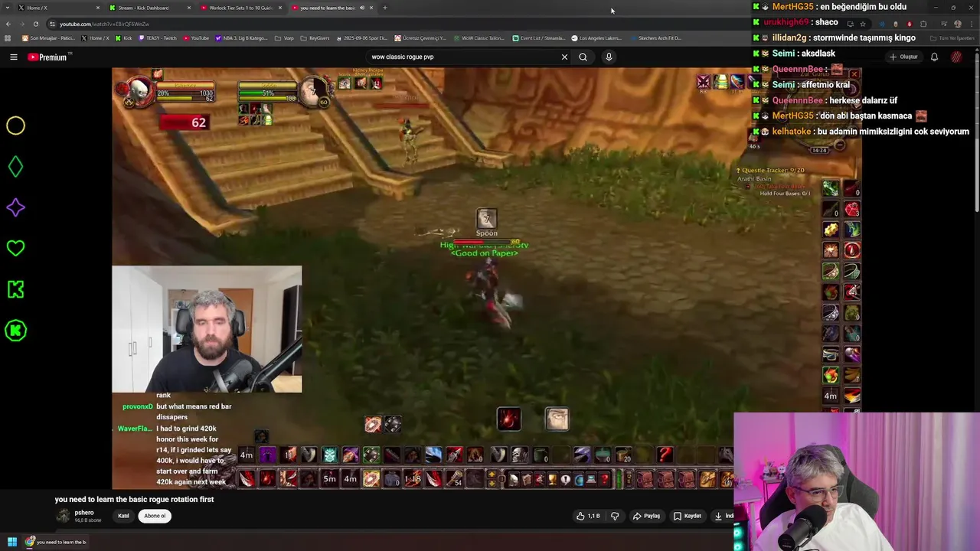Open the 'Vorp' bookmarks folder
Viewport: 980px width, 551px height.
284,37
